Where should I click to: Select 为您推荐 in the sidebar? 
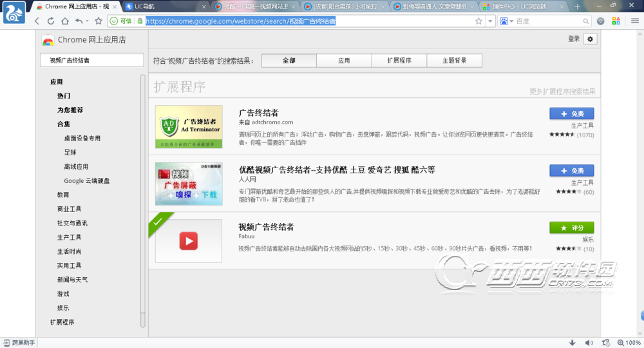[x=70, y=110]
